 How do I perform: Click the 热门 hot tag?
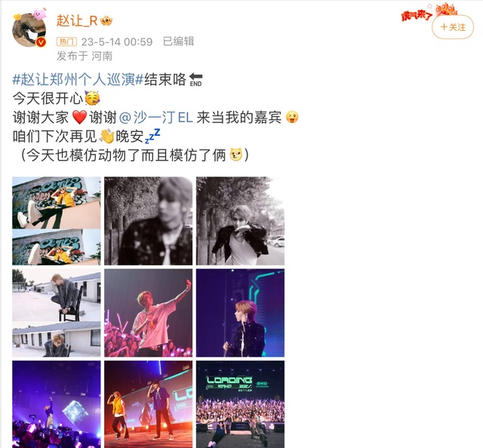click(x=66, y=41)
